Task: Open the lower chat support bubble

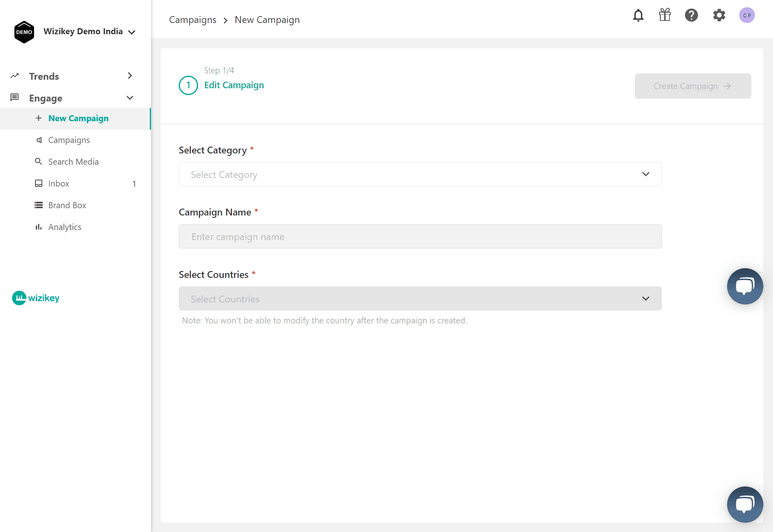Action: click(x=745, y=504)
